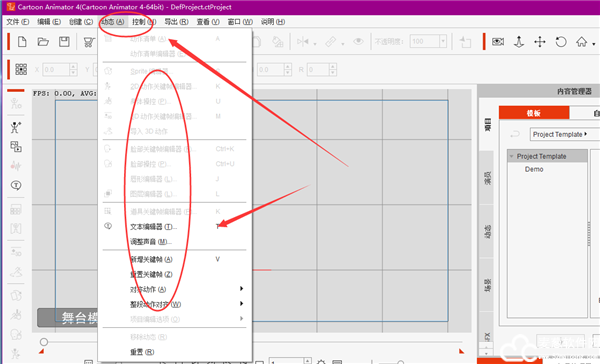Image resolution: width=600 pixels, height=364 pixels.
Task: Expand the 对齐动作 (A) submenu arrow
Action: [x=241, y=289]
